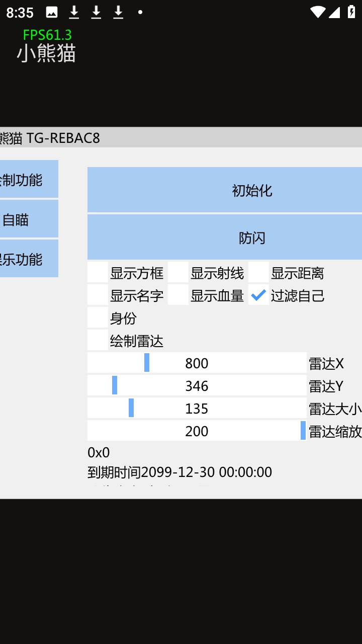The height and width of the screenshot is (644, 362).
Task: Tap the Wi-Fi status icon
Action: [x=317, y=12]
